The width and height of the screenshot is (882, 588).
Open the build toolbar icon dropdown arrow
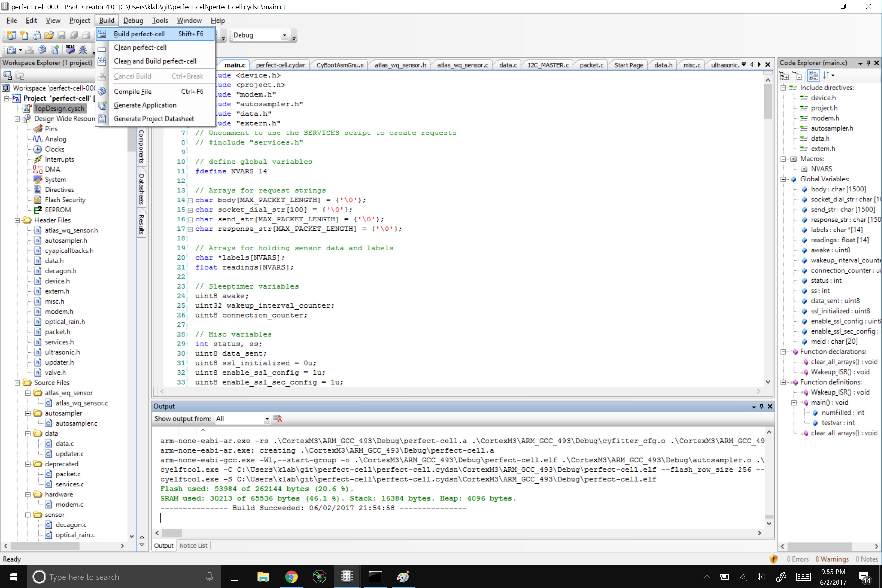tap(20, 50)
